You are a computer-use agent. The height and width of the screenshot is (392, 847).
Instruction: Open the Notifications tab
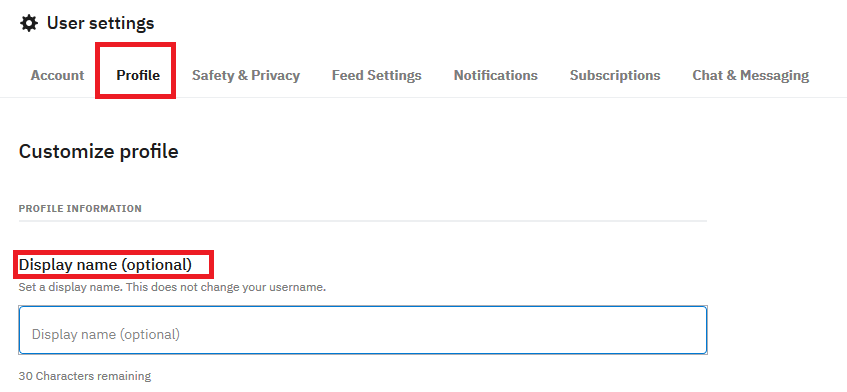(x=495, y=75)
